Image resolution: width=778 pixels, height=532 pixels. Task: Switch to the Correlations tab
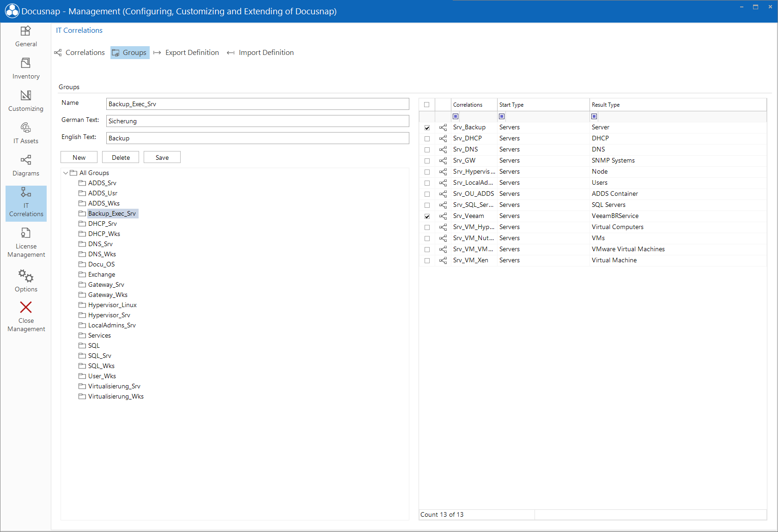pyautogui.click(x=79, y=53)
